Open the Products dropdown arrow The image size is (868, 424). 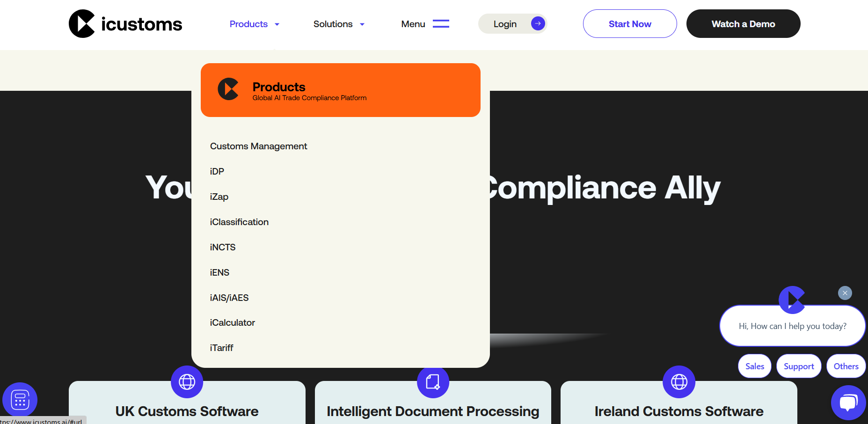(x=277, y=24)
